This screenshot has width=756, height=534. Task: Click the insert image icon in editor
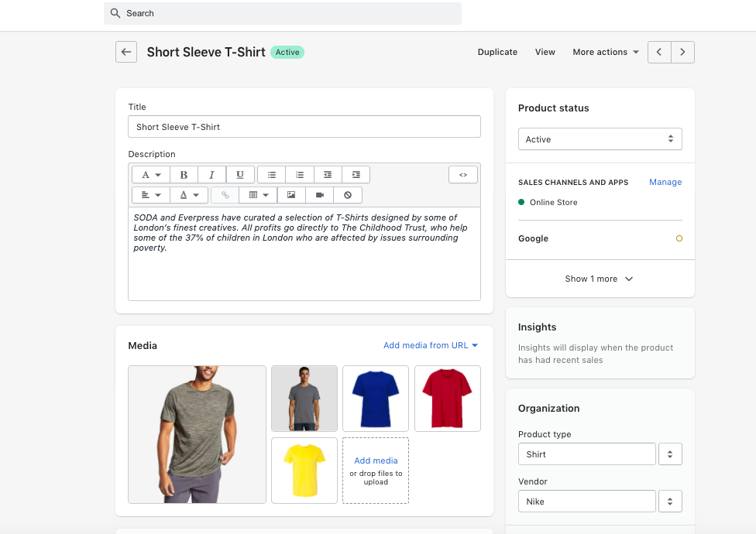(x=291, y=195)
